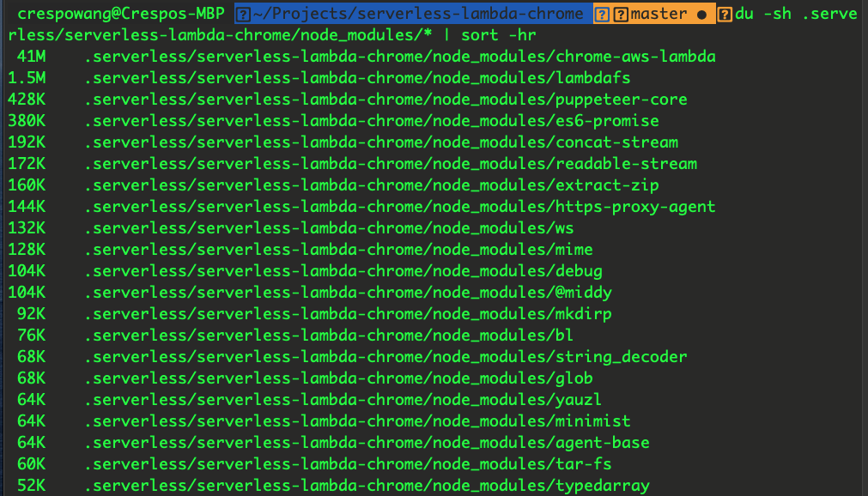This screenshot has height=496, width=868.
Task: Click the string_decoder module path
Action: pos(385,357)
